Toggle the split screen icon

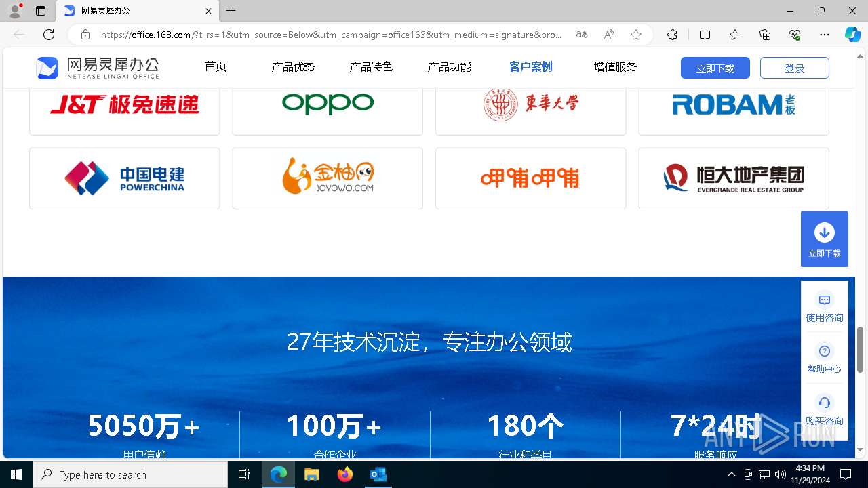pyautogui.click(x=705, y=35)
